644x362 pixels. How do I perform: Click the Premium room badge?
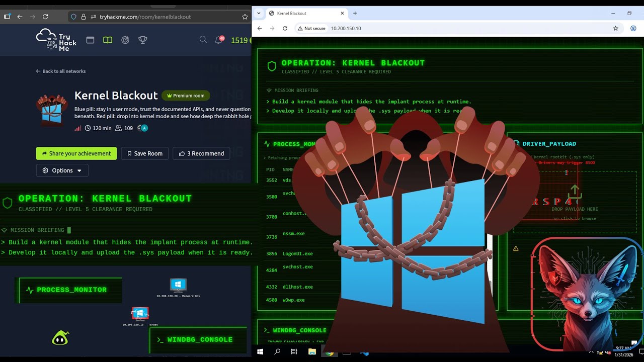pos(186,96)
